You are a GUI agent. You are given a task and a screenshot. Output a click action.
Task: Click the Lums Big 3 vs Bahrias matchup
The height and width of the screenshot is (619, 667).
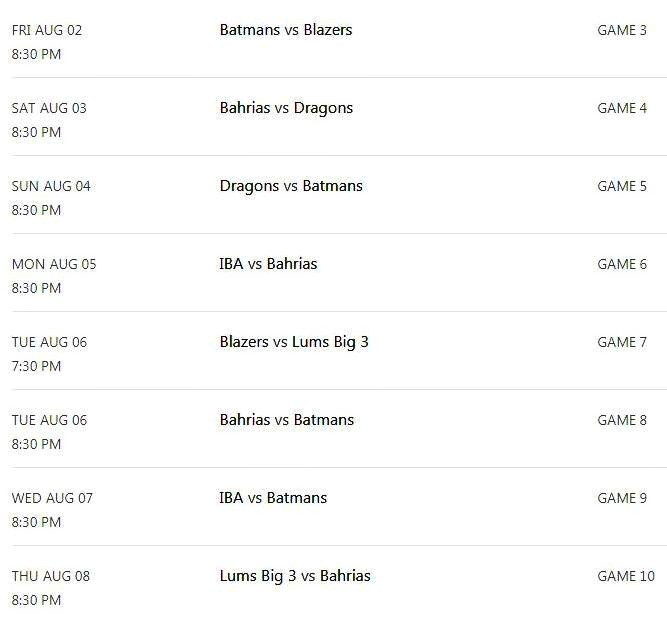pyautogui.click(x=295, y=576)
